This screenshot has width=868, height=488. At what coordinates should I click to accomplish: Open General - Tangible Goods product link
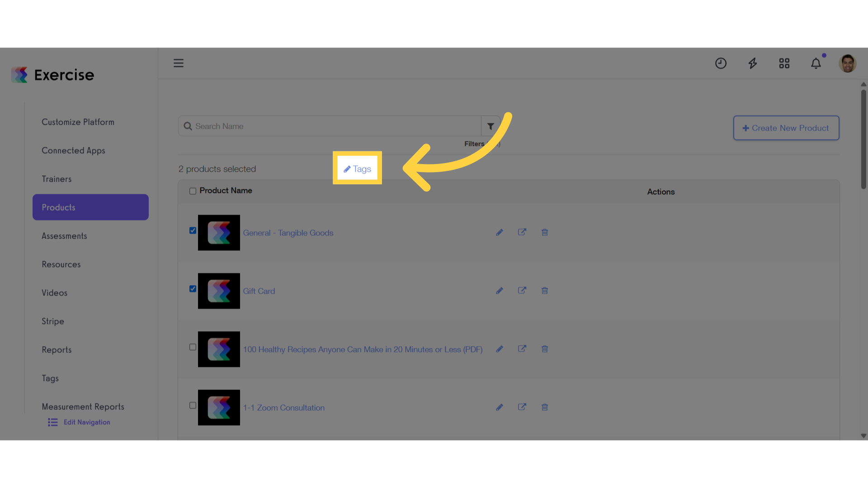(x=288, y=233)
